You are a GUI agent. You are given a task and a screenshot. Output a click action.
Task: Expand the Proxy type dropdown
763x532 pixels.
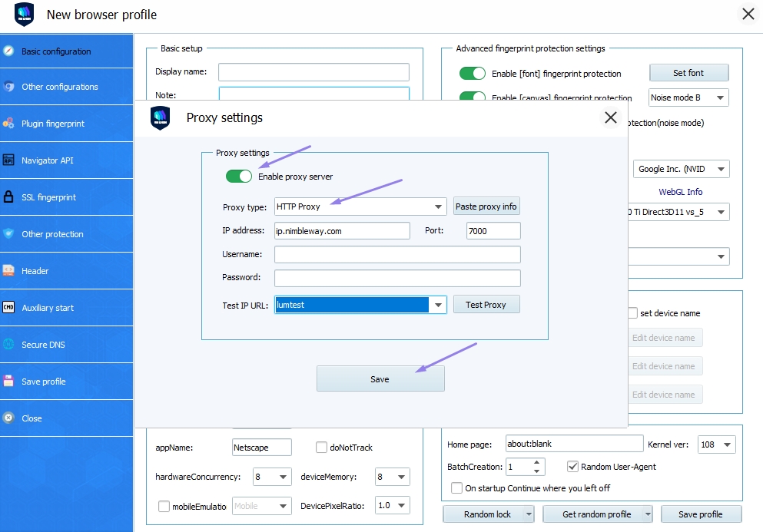tap(438, 207)
